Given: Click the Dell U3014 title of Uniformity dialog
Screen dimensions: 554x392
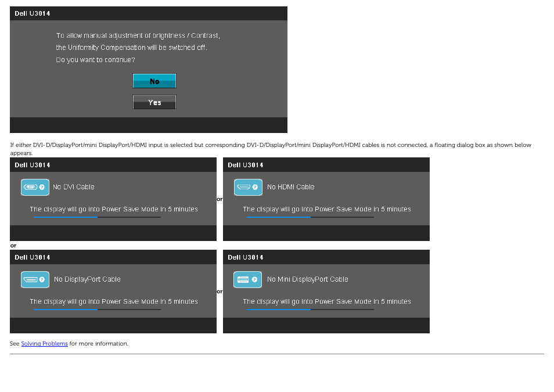Looking at the screenshot, I should point(32,13).
